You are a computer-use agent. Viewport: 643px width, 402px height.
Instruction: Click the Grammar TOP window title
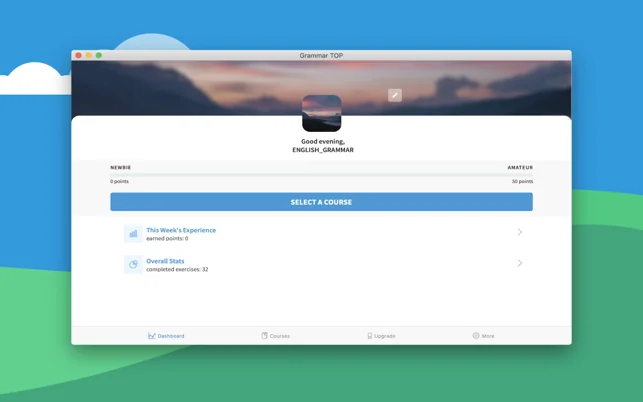click(x=321, y=55)
